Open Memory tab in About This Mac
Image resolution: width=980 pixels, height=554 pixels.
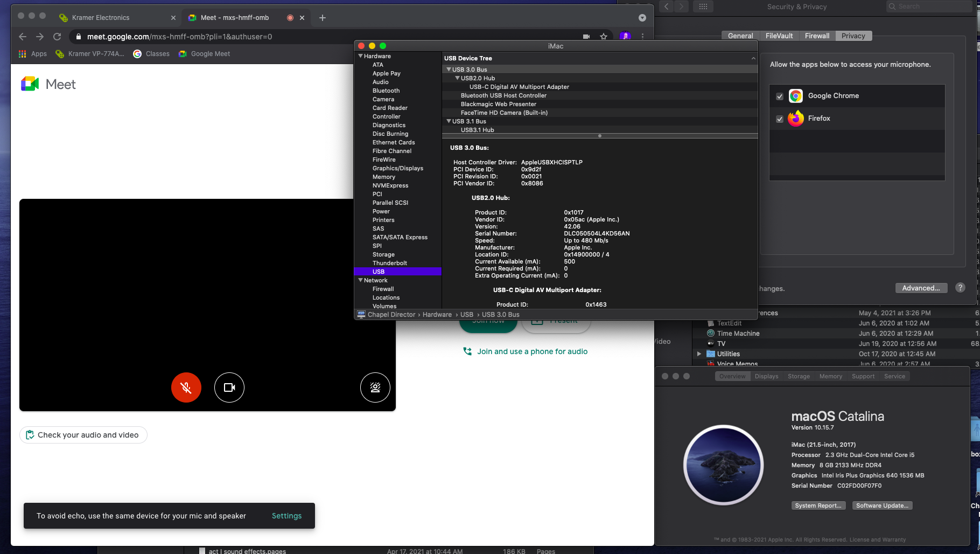[831, 377]
